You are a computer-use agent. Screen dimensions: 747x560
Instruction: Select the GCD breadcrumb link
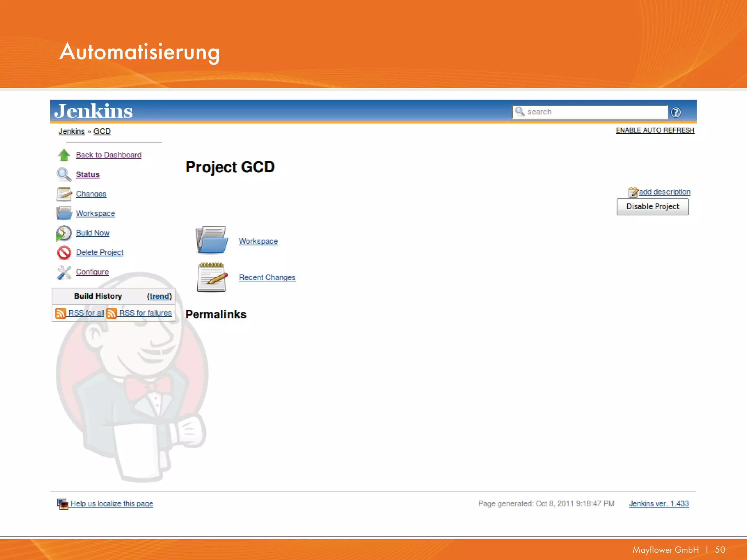(102, 131)
